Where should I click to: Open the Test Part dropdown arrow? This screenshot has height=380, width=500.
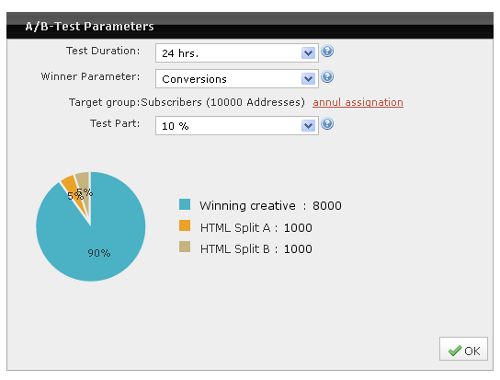tap(308, 126)
